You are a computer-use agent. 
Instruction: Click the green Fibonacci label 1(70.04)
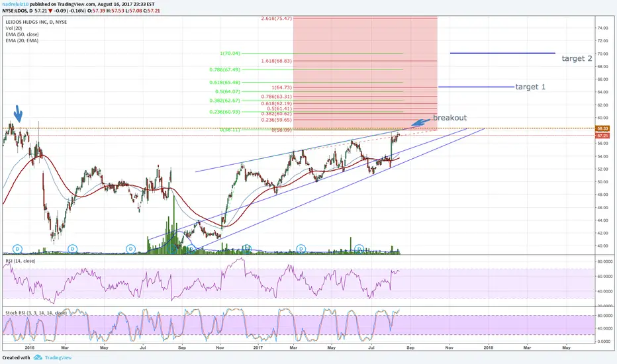pyautogui.click(x=230, y=53)
